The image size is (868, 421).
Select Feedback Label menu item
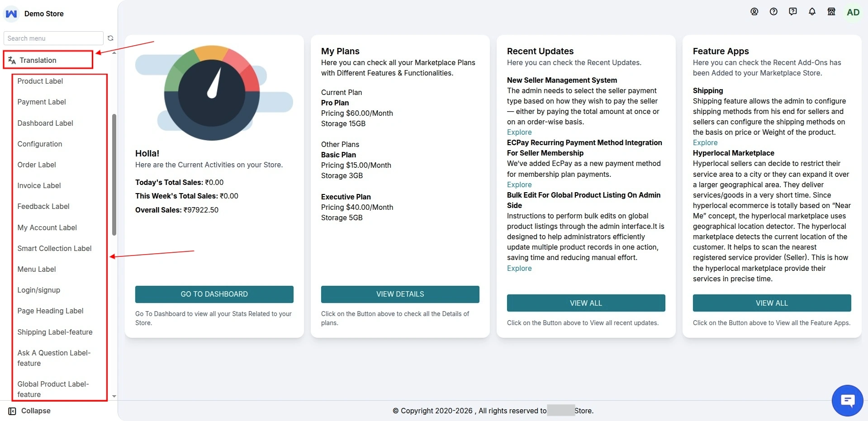tap(43, 207)
